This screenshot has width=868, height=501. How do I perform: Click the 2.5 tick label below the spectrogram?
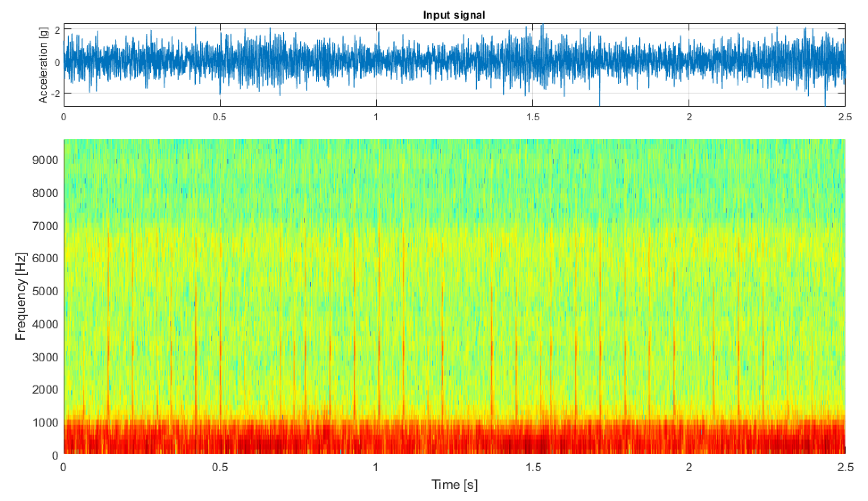tap(845, 467)
